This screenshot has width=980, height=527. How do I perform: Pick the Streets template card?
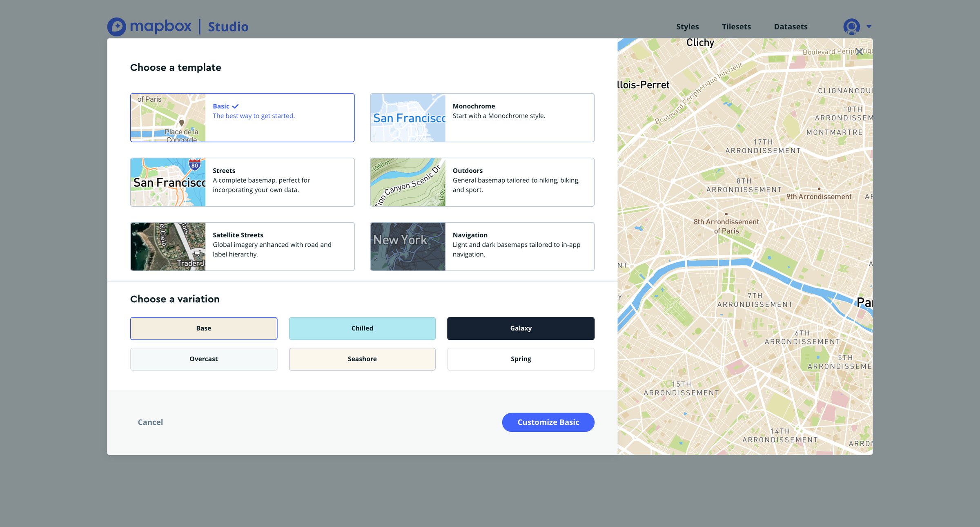coord(242,182)
